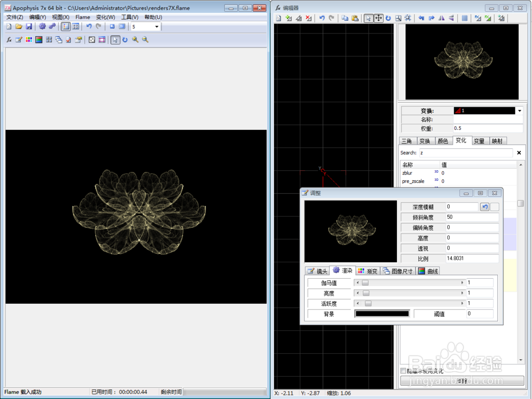532x399 pixels.
Task: Open the Flame menu
Action: click(82, 17)
